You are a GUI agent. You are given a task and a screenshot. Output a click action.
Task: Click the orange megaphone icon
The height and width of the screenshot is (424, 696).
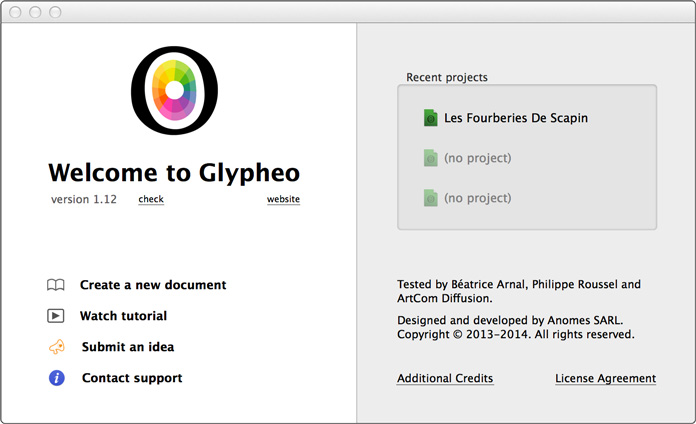[x=57, y=347]
